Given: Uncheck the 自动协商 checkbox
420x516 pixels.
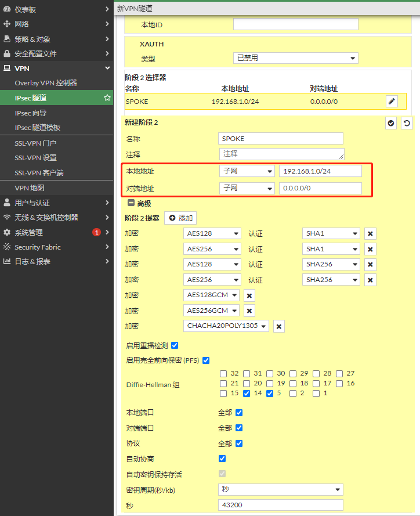Looking at the screenshot, I should pos(222,459).
